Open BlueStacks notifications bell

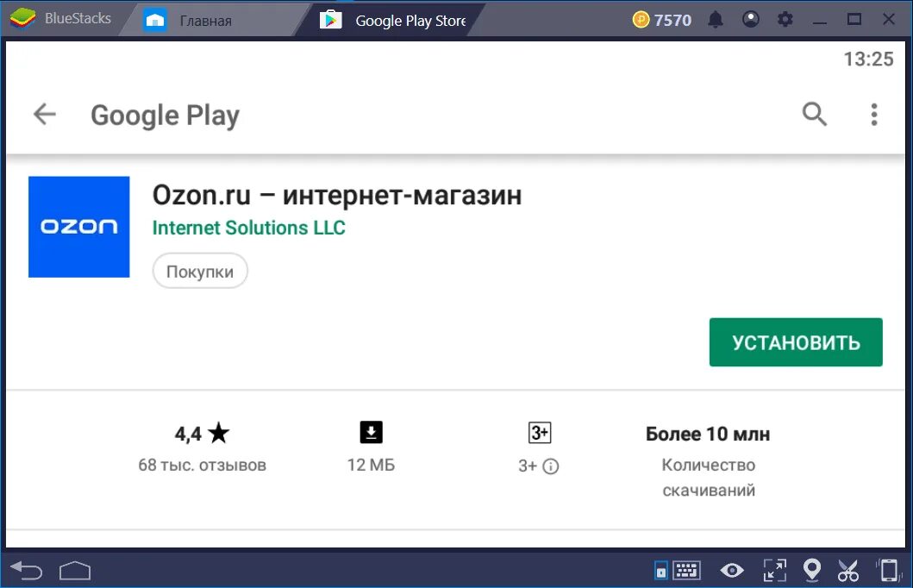(716, 20)
